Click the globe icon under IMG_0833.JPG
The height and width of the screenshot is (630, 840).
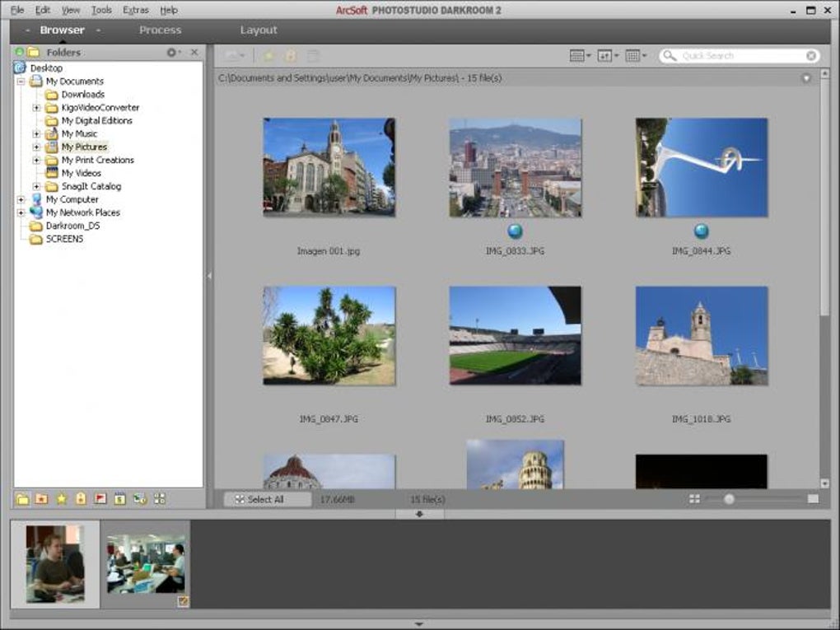click(x=516, y=231)
